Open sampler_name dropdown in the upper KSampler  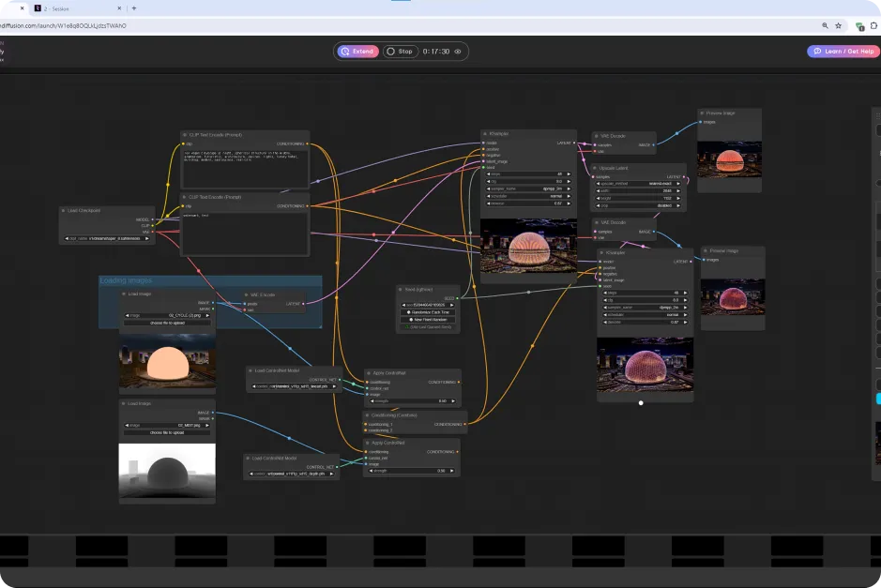tap(529, 188)
